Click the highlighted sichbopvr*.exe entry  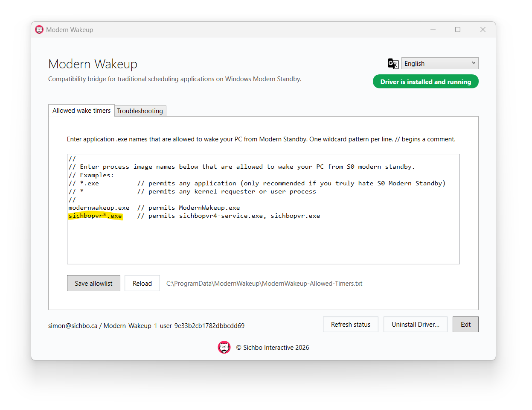click(96, 216)
